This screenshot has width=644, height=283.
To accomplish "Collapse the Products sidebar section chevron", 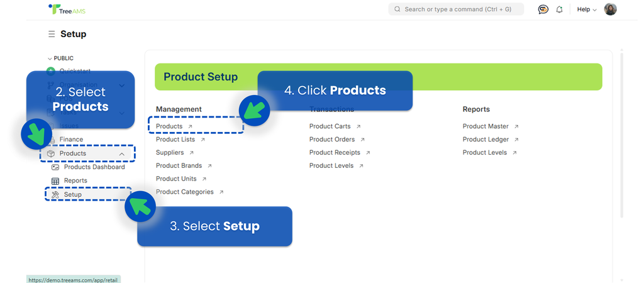I will point(121,153).
